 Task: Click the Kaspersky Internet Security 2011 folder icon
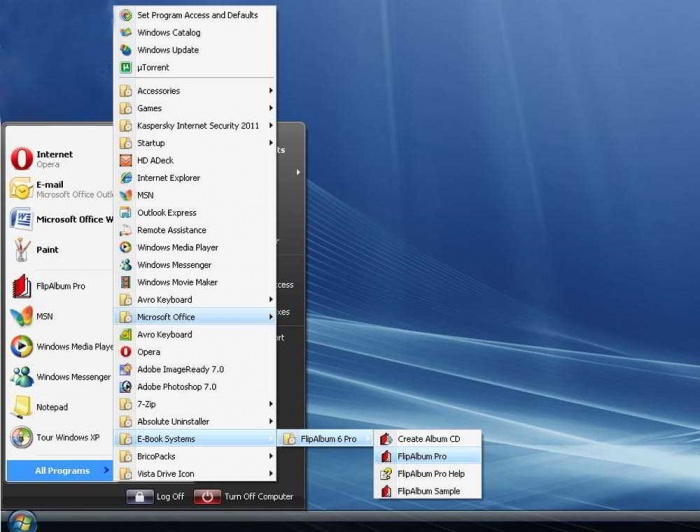(x=126, y=126)
